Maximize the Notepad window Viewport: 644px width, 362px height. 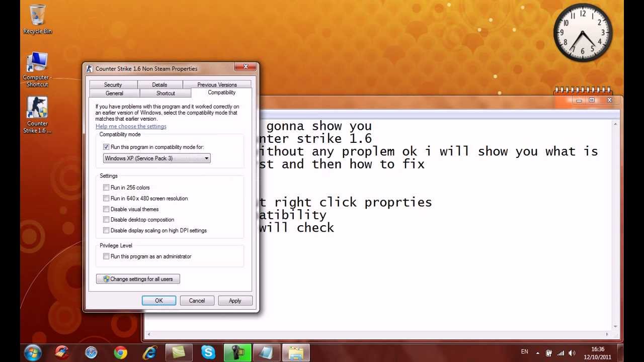tap(592, 101)
